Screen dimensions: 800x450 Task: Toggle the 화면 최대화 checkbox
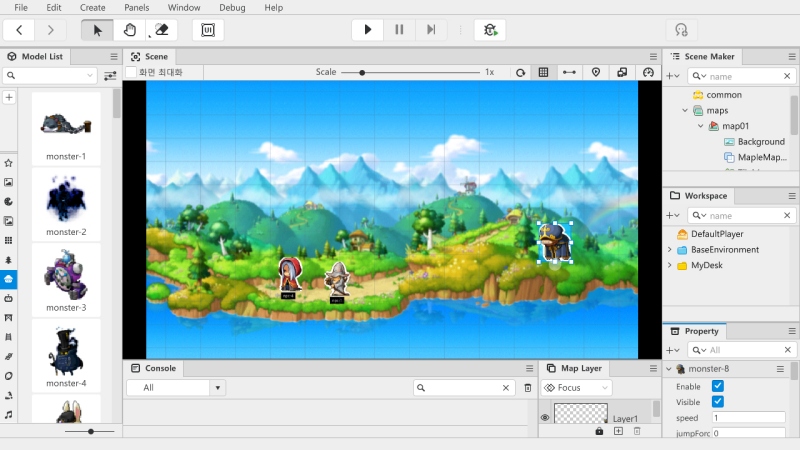[x=132, y=72]
